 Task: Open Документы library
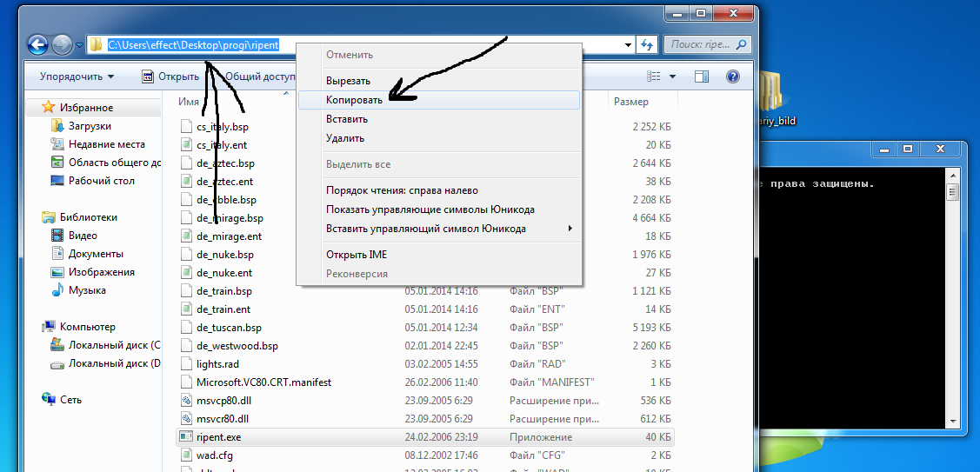[86, 254]
